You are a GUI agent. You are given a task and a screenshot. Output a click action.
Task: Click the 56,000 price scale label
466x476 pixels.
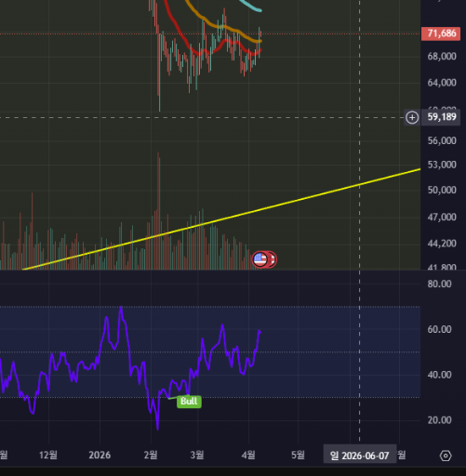coord(442,140)
